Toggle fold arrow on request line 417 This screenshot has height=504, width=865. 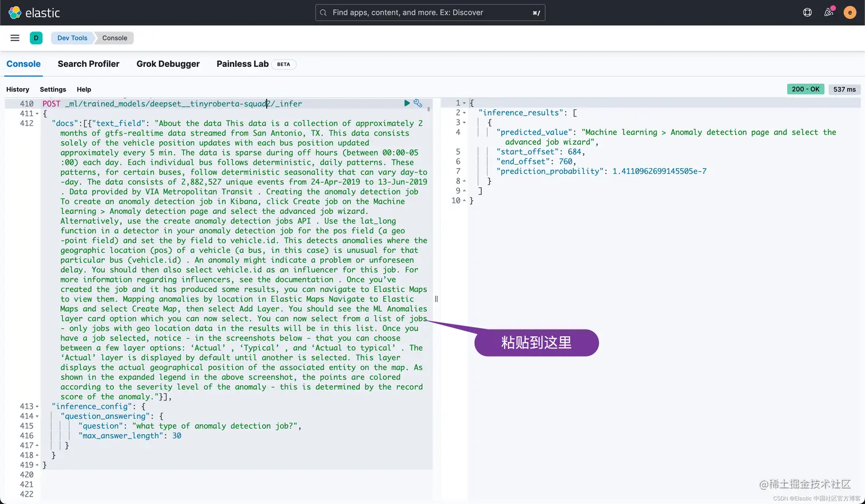tap(37, 446)
